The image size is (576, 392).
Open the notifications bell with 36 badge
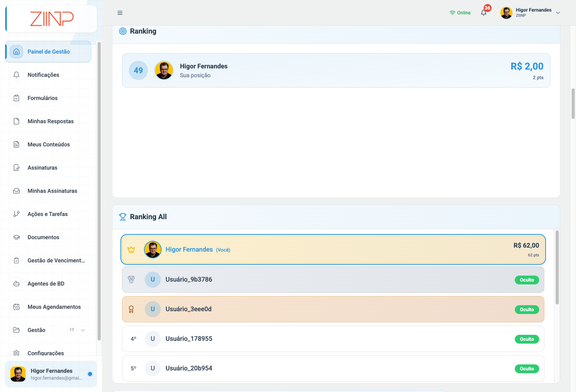click(x=484, y=12)
